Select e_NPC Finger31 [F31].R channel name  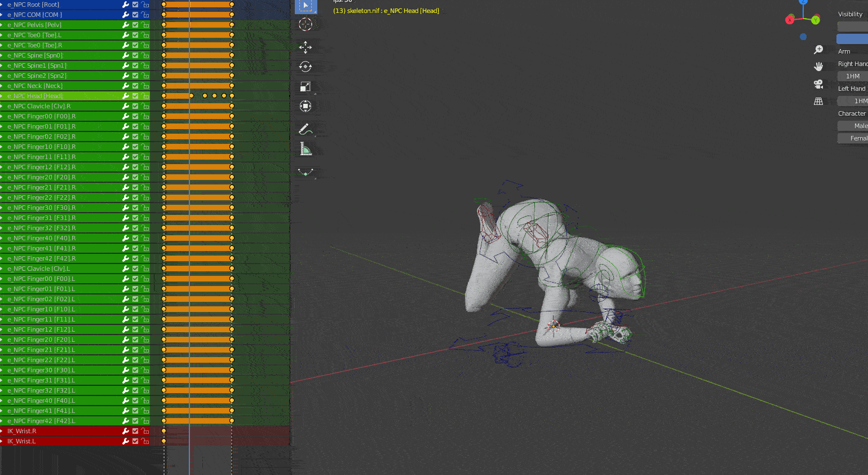[41, 218]
